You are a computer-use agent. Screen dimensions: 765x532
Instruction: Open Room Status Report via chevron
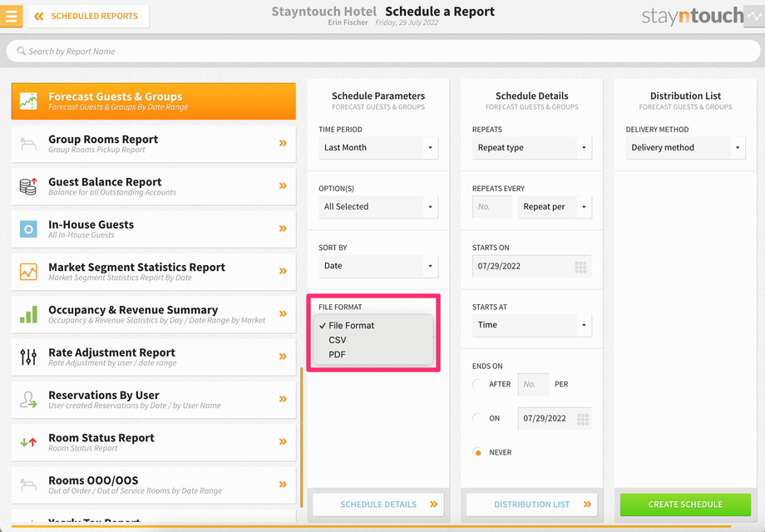tap(283, 441)
